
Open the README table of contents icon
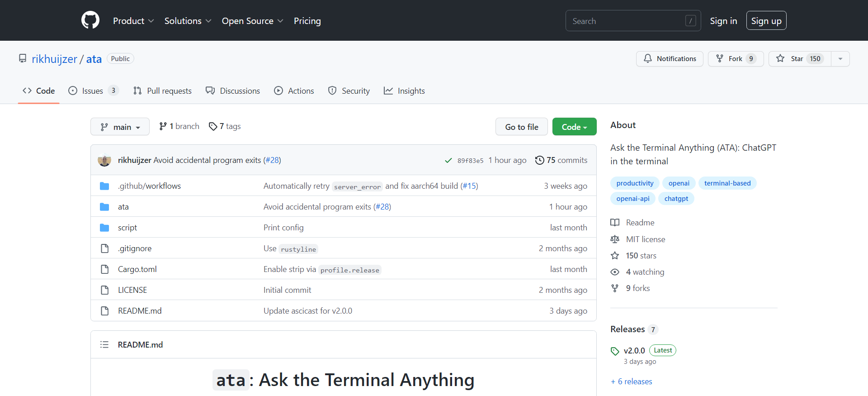104,345
